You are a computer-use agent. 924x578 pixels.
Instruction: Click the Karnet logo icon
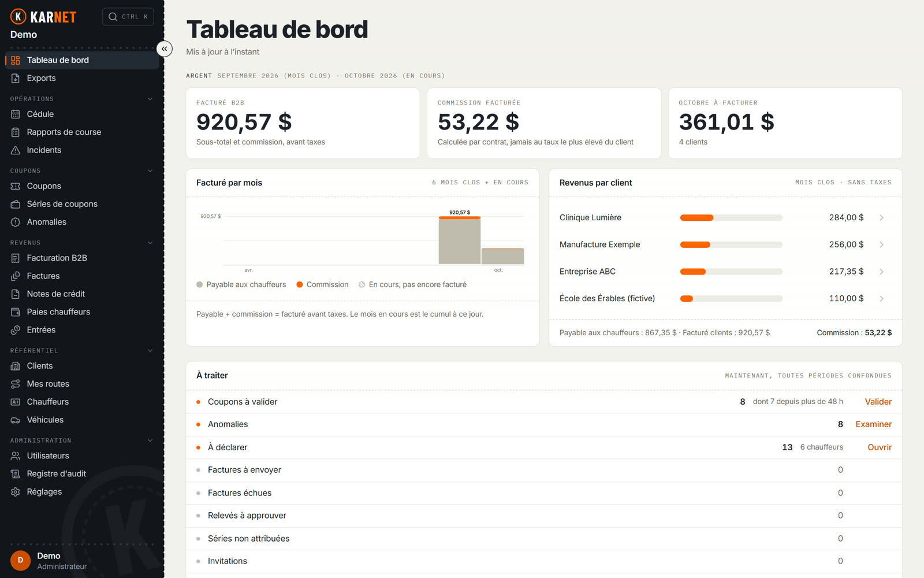(18, 17)
